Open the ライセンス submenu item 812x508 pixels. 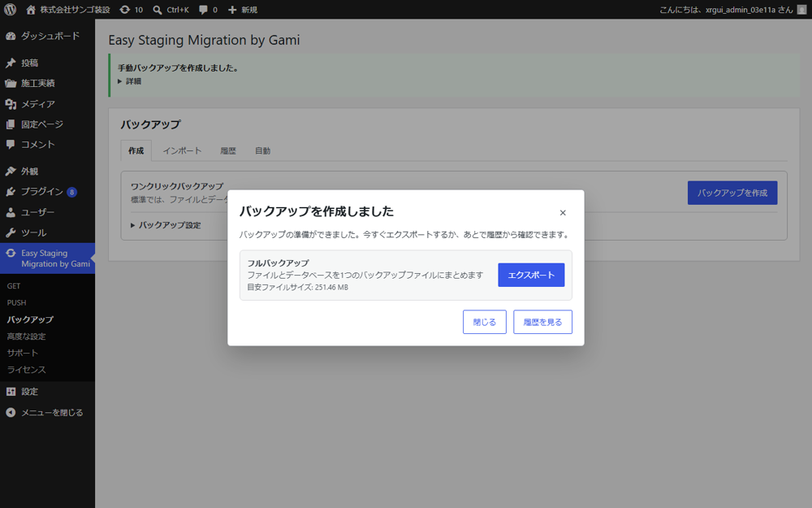pyautogui.click(x=27, y=370)
